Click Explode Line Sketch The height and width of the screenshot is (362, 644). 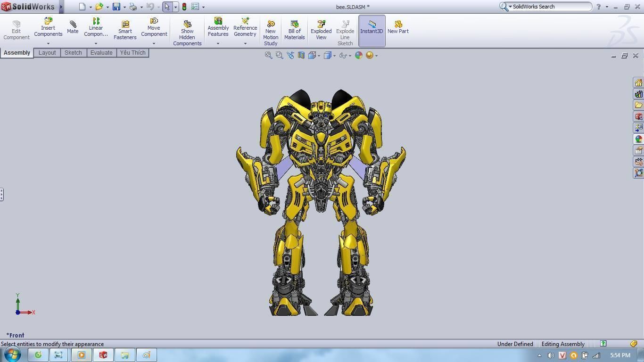345,33
